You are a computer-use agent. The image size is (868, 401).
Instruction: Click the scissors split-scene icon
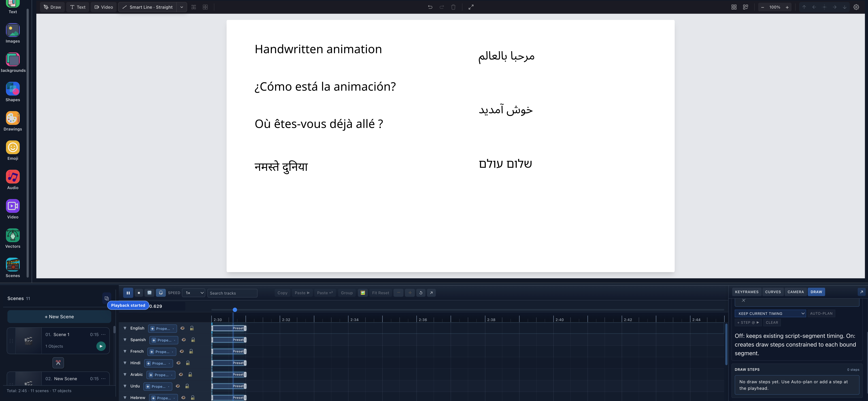tap(58, 363)
